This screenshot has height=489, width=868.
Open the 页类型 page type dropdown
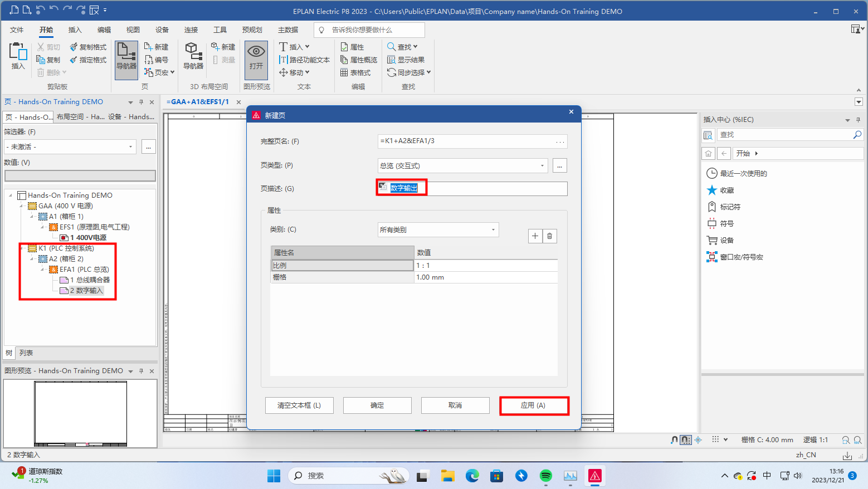pos(542,166)
